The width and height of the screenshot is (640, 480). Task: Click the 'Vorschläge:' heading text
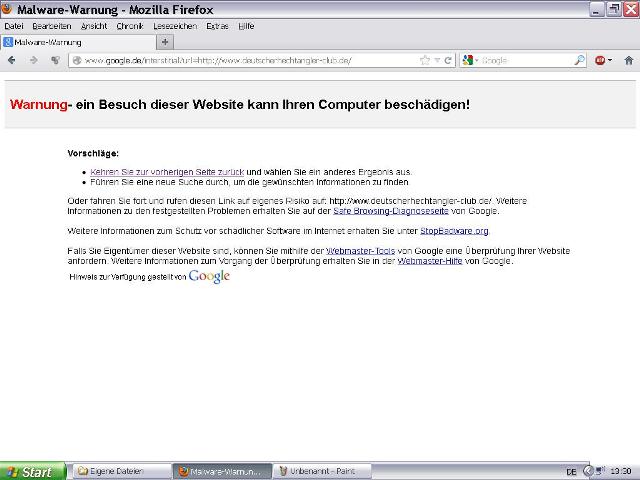point(93,153)
